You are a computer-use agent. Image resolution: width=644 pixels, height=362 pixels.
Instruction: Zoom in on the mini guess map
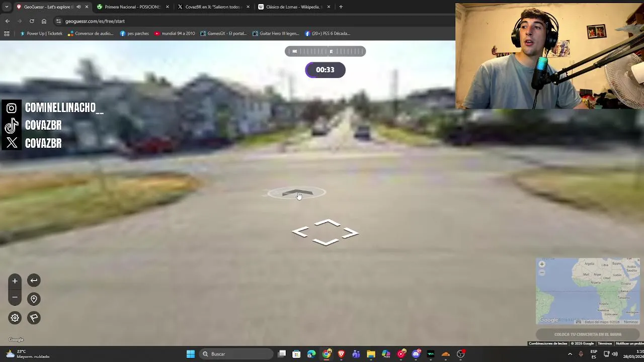542,264
